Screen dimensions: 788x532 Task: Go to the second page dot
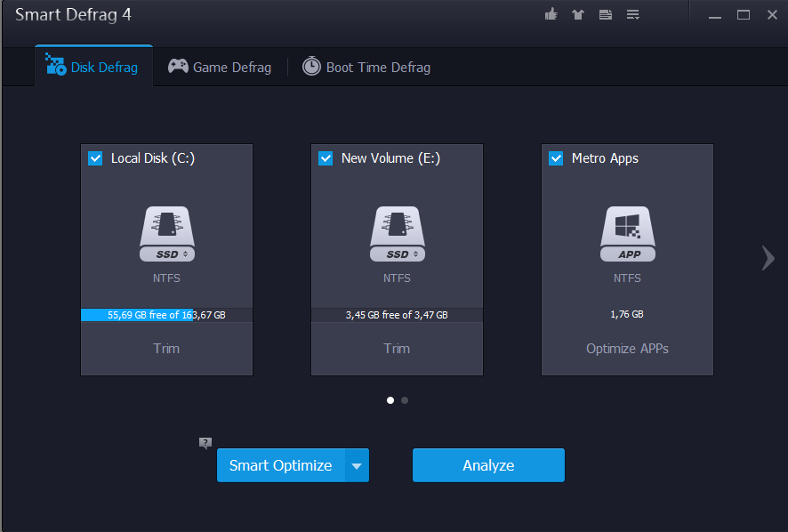tap(405, 400)
